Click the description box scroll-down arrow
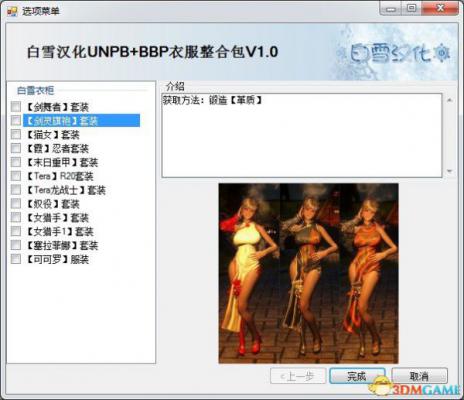The height and width of the screenshot is (400, 464). (449, 171)
